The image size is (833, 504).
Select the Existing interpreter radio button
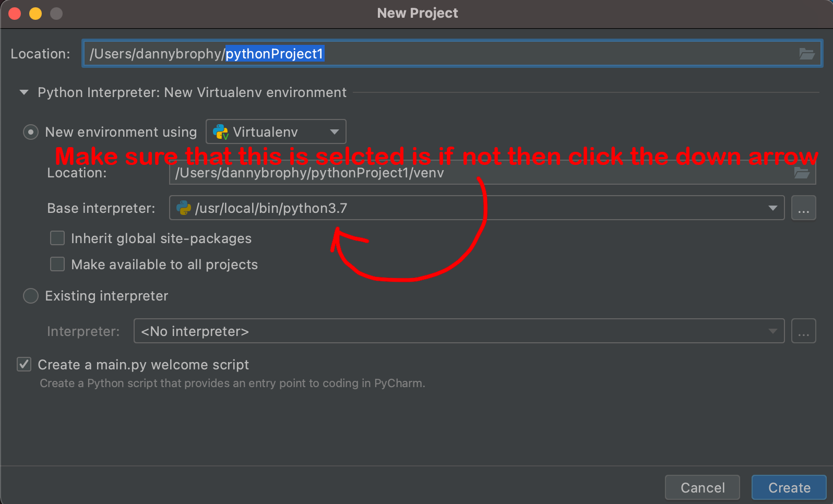(30, 296)
